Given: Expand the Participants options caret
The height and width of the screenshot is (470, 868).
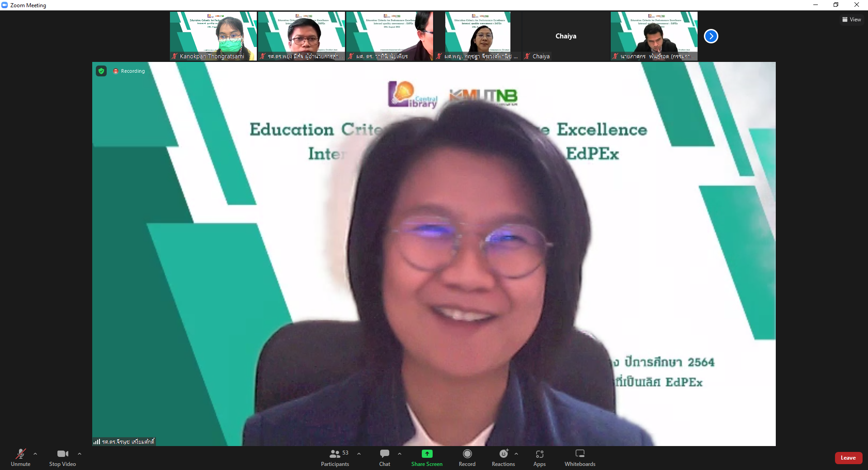Looking at the screenshot, I should coord(359,454).
